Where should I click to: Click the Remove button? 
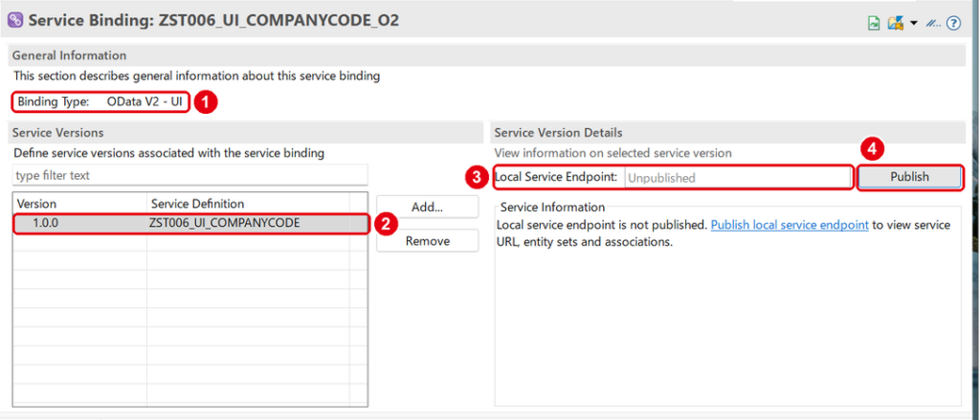click(428, 241)
